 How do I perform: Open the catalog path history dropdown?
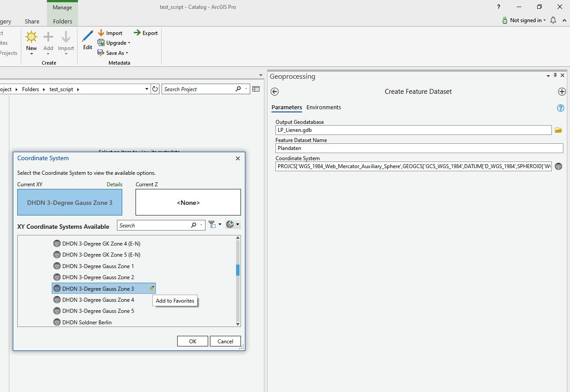[x=147, y=89]
